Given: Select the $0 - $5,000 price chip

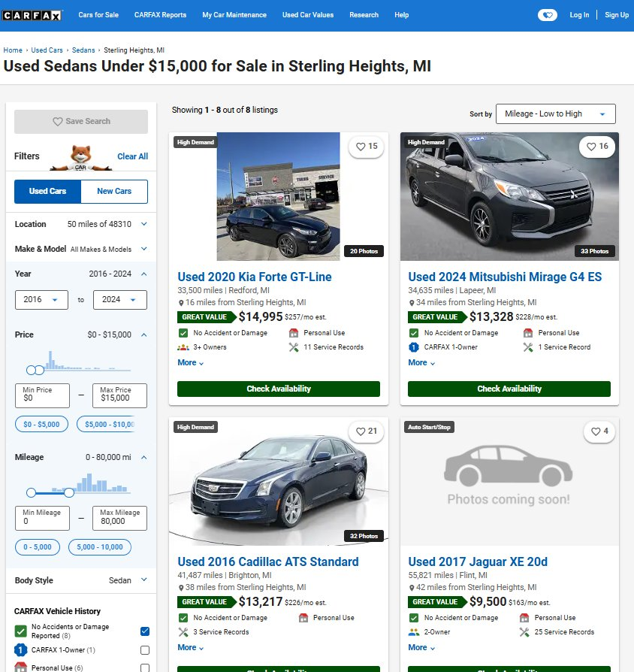Looking at the screenshot, I should coord(41,424).
